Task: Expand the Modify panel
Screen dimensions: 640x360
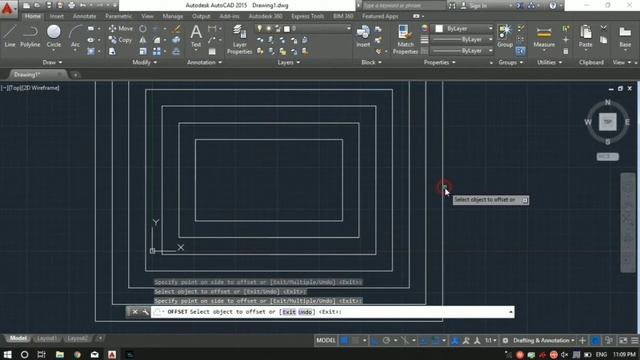Action: coord(144,62)
